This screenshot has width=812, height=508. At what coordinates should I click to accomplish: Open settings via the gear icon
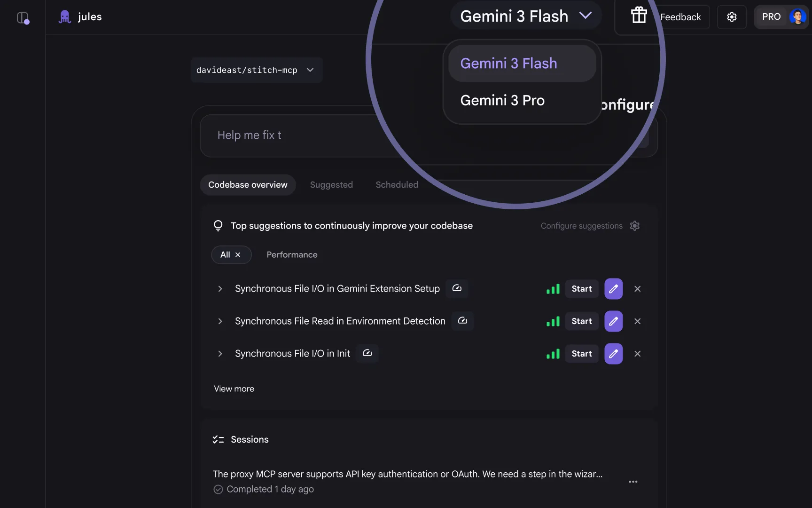(x=731, y=17)
